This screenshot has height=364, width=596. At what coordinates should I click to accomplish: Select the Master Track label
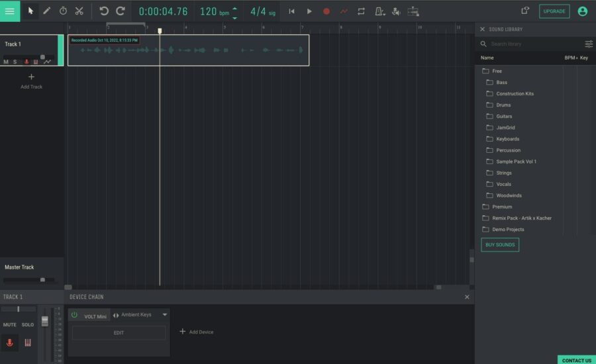click(x=19, y=267)
